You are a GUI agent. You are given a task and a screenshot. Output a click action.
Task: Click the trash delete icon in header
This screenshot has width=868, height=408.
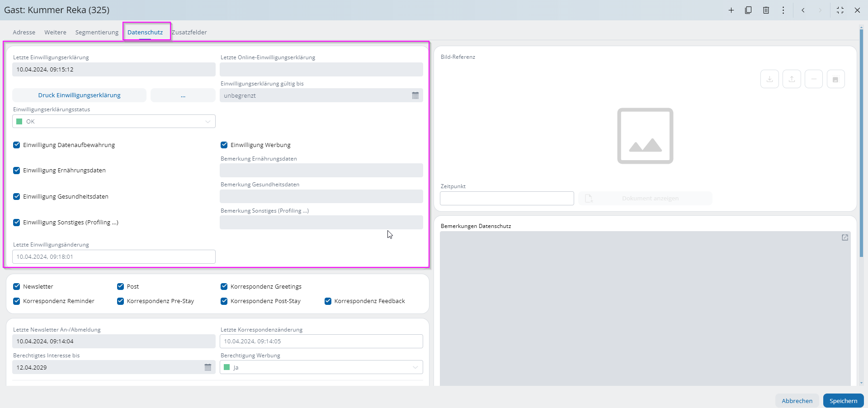click(766, 10)
